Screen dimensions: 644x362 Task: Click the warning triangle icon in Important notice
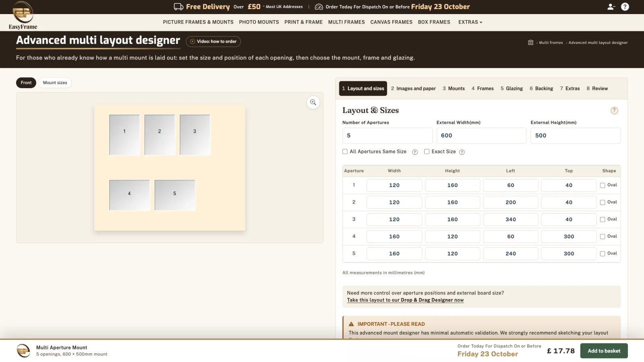351,324
